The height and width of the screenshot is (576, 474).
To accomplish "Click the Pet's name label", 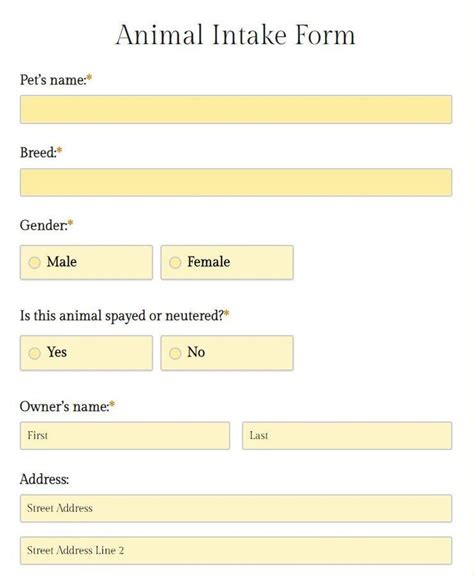I will 53,80.
